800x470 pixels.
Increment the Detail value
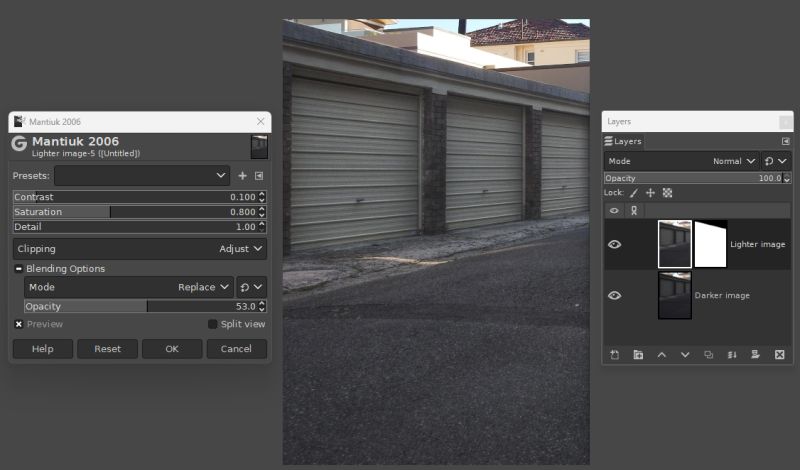(262, 224)
